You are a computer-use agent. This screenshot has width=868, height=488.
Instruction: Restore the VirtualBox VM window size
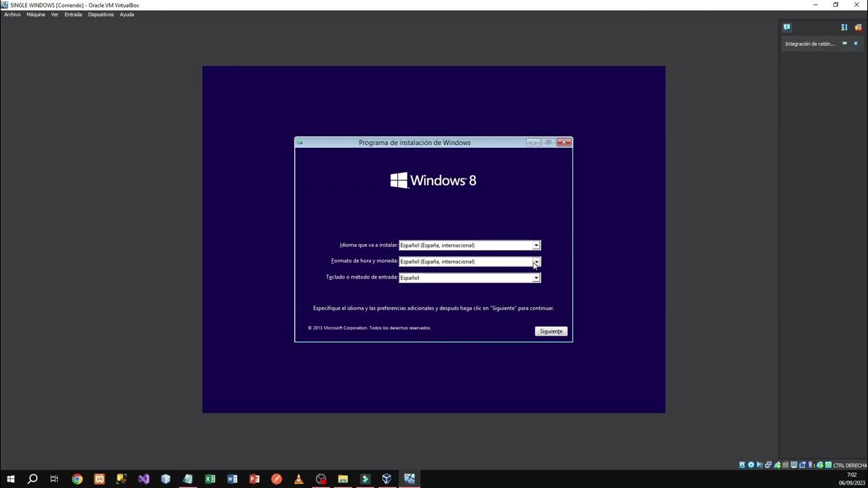tap(836, 5)
